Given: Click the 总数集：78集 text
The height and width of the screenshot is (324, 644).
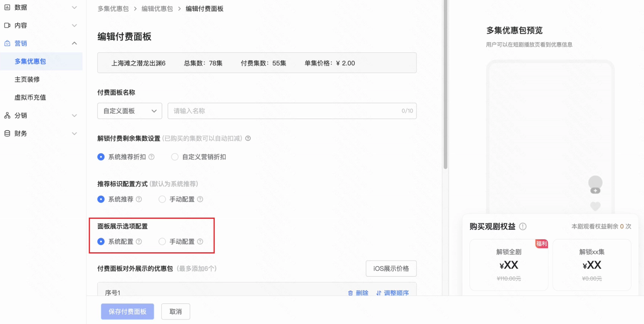Looking at the screenshot, I should [x=203, y=63].
